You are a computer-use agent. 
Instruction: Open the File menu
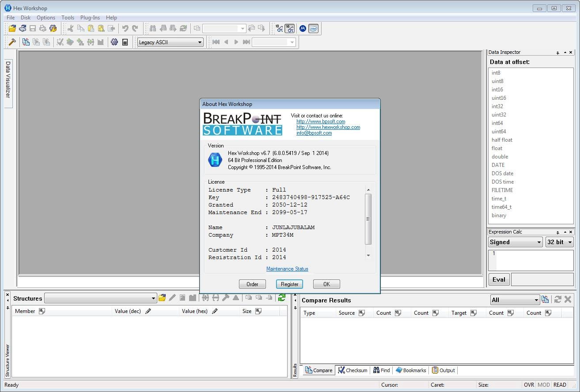[x=11, y=18]
